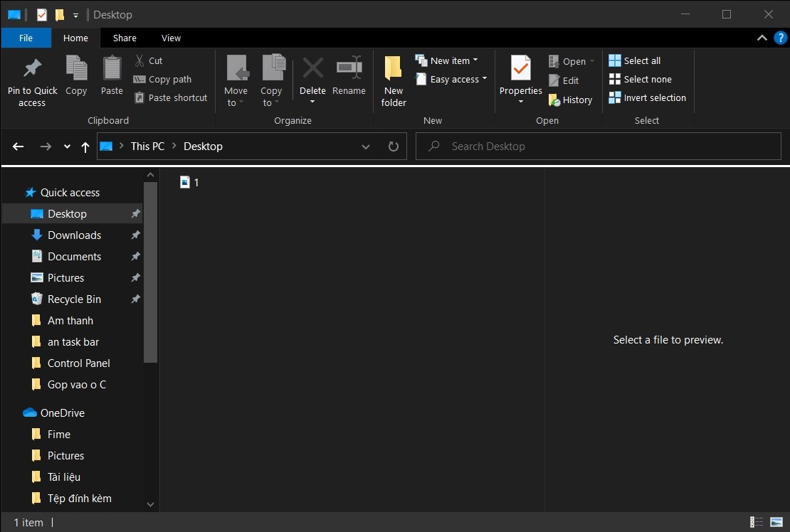The height and width of the screenshot is (532, 790).
Task: Click the Delete icon
Action: pyautogui.click(x=312, y=68)
